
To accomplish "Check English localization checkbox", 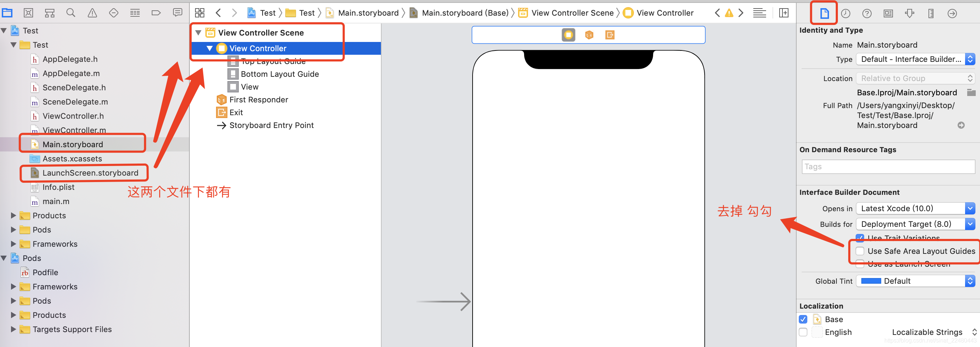I will [x=803, y=332].
